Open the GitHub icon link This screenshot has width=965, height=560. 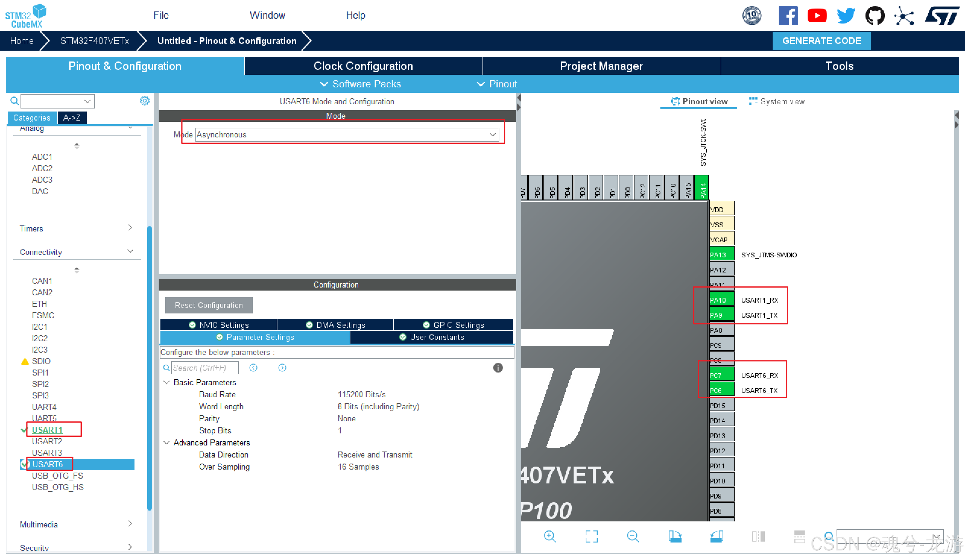pos(875,16)
